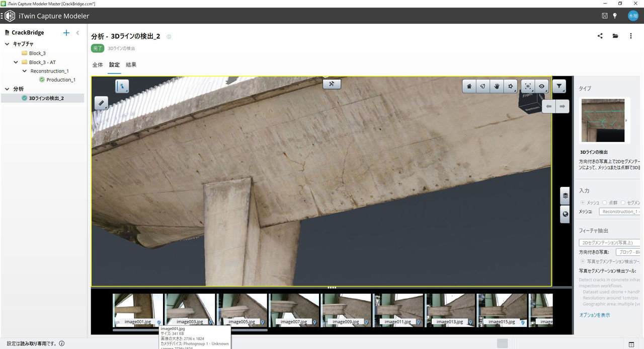Click the オプションを表示 link
This screenshot has width=644, height=349.
(x=594, y=315)
